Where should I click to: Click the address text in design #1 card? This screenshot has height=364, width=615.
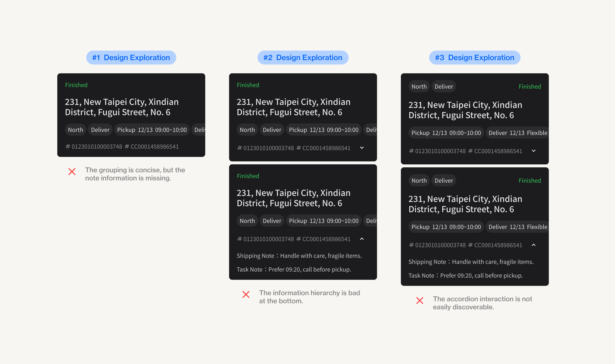pyautogui.click(x=122, y=107)
